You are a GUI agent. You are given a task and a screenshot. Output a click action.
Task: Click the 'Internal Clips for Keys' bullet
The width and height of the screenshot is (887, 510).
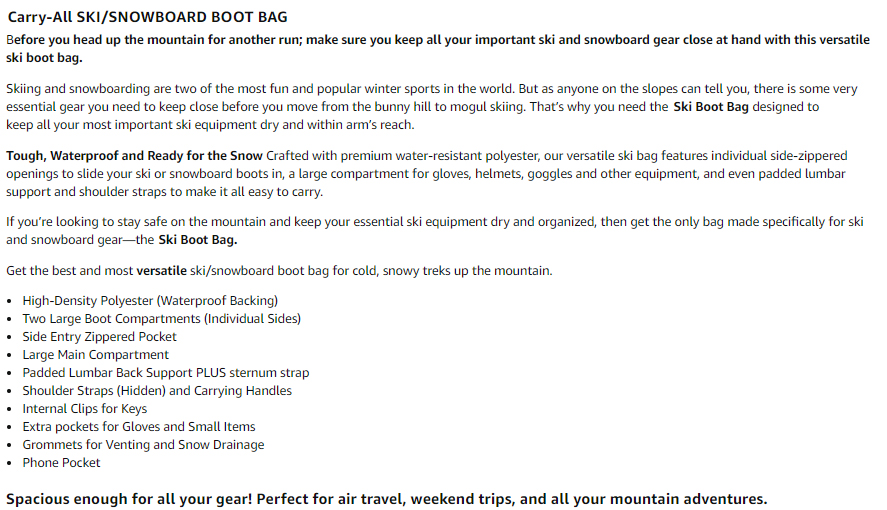(x=85, y=409)
